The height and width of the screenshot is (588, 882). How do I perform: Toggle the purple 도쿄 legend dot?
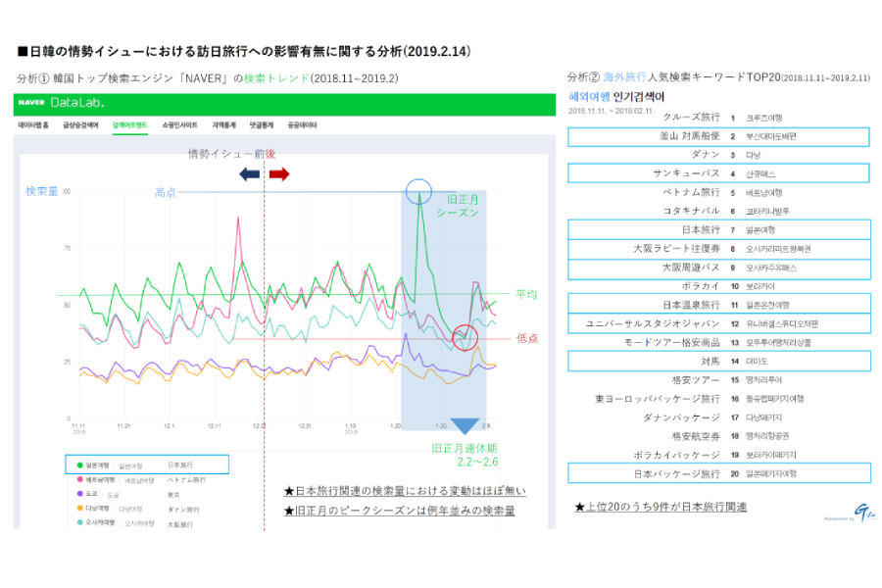(x=80, y=494)
